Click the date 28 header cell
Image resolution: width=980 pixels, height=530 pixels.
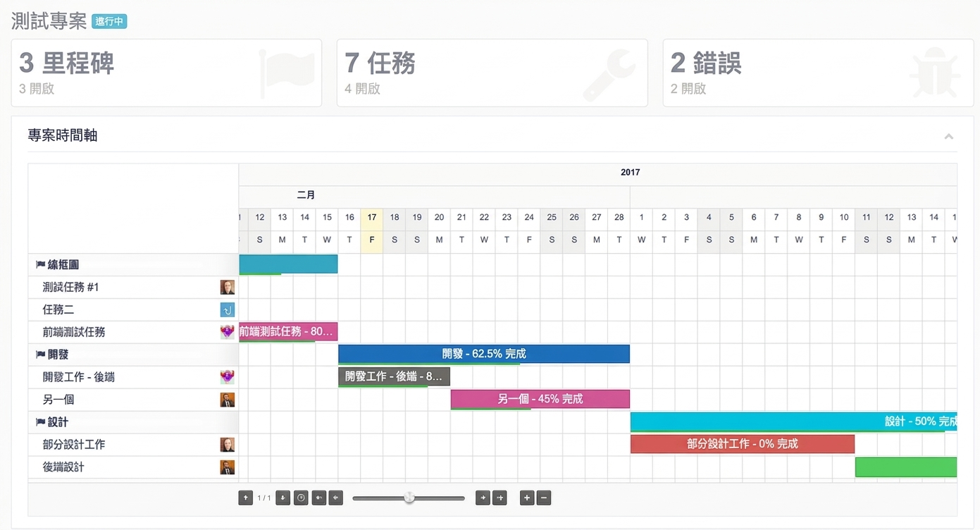click(619, 217)
